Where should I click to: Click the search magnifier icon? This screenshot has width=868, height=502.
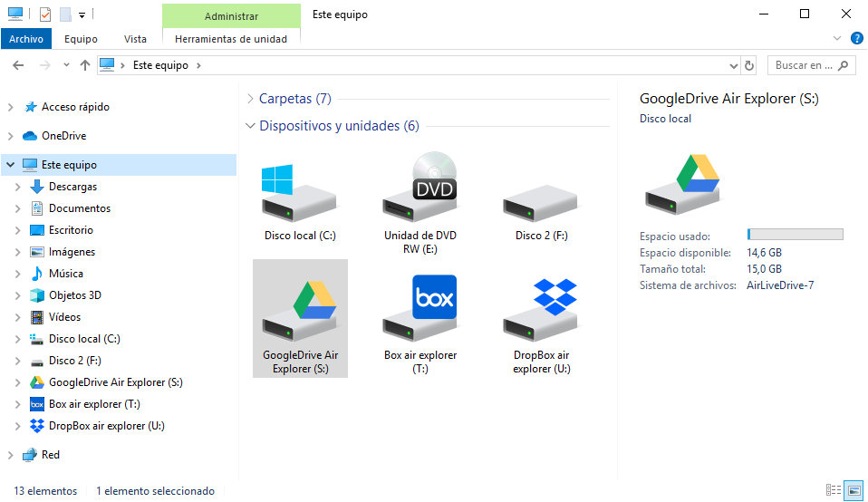(x=844, y=65)
